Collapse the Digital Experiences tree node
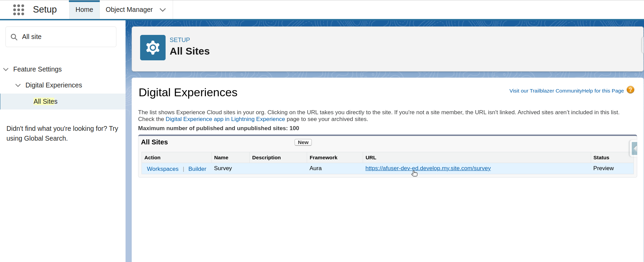The height and width of the screenshot is (262, 644). click(x=18, y=85)
